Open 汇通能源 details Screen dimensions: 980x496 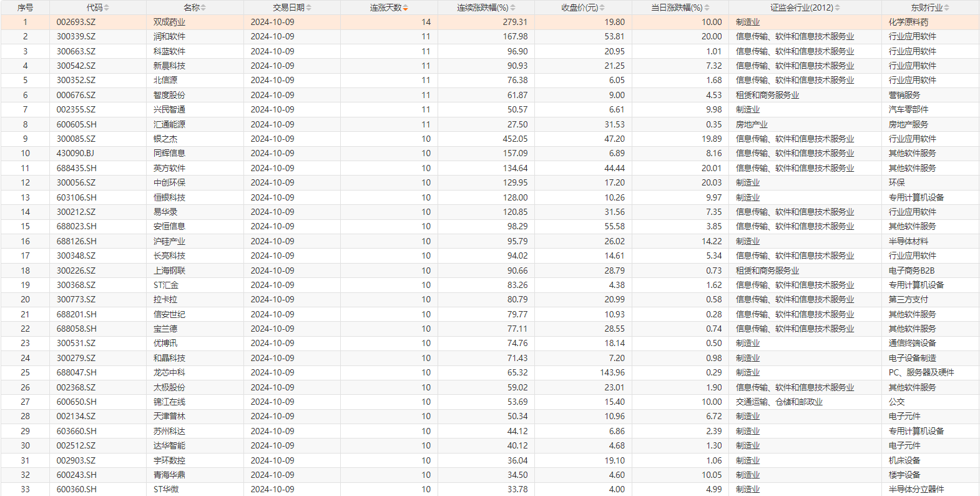coord(169,124)
